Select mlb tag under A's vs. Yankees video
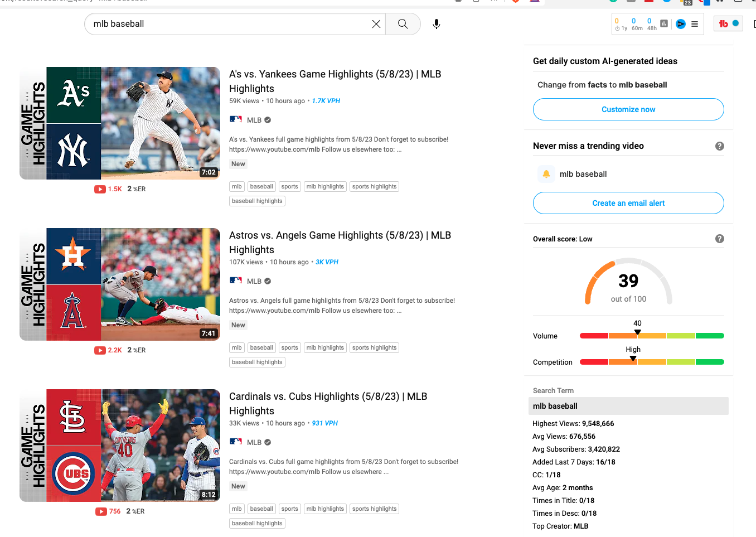756x537 pixels. click(x=237, y=187)
